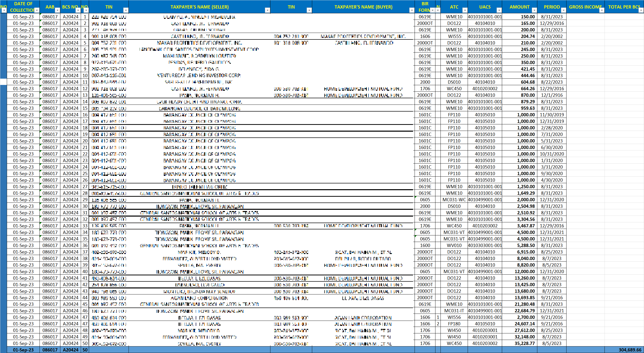The height and width of the screenshot is (353, 644).
Task: Open the PERIOD column filter arrow
Action: [563, 10]
